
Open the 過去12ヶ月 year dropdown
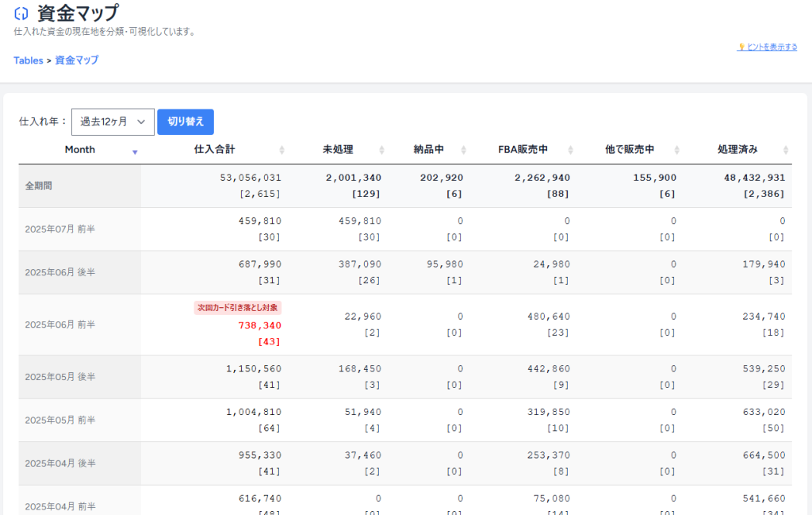(x=113, y=122)
